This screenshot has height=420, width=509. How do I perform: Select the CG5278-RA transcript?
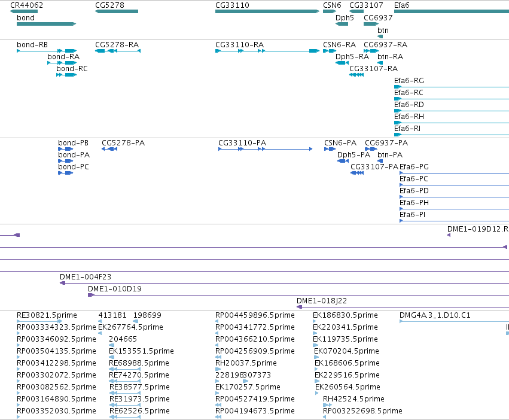(x=118, y=51)
